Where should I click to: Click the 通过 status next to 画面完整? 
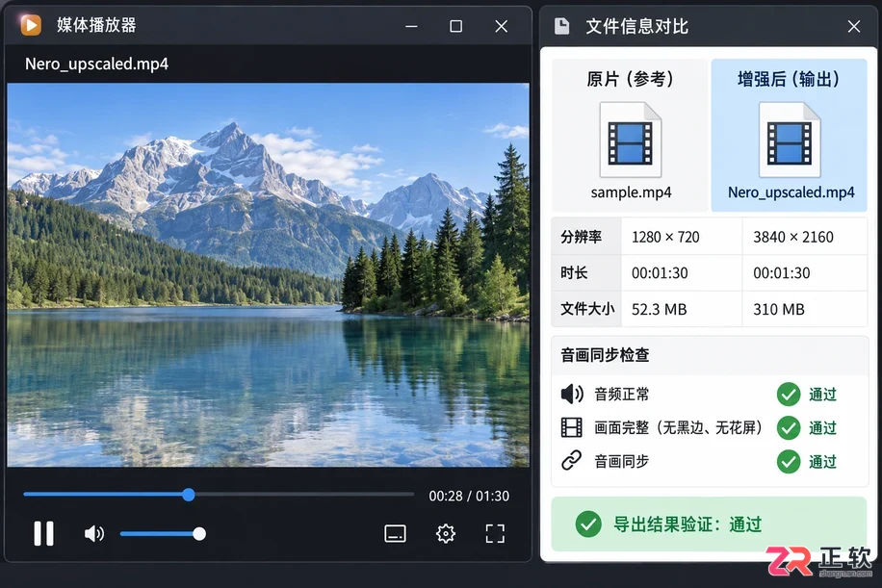click(823, 428)
